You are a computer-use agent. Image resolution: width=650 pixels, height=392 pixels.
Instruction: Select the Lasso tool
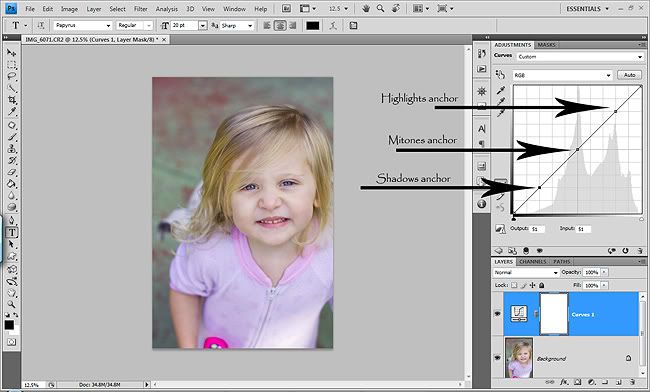[12, 76]
